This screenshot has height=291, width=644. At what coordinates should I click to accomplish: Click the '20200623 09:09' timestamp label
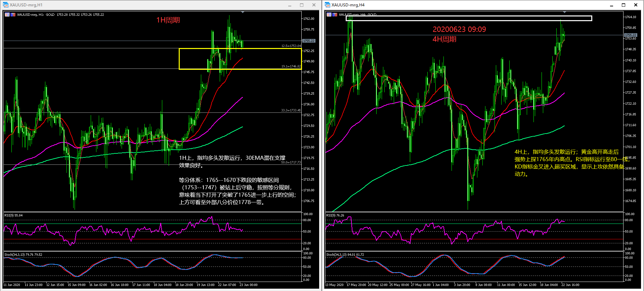tap(459, 30)
